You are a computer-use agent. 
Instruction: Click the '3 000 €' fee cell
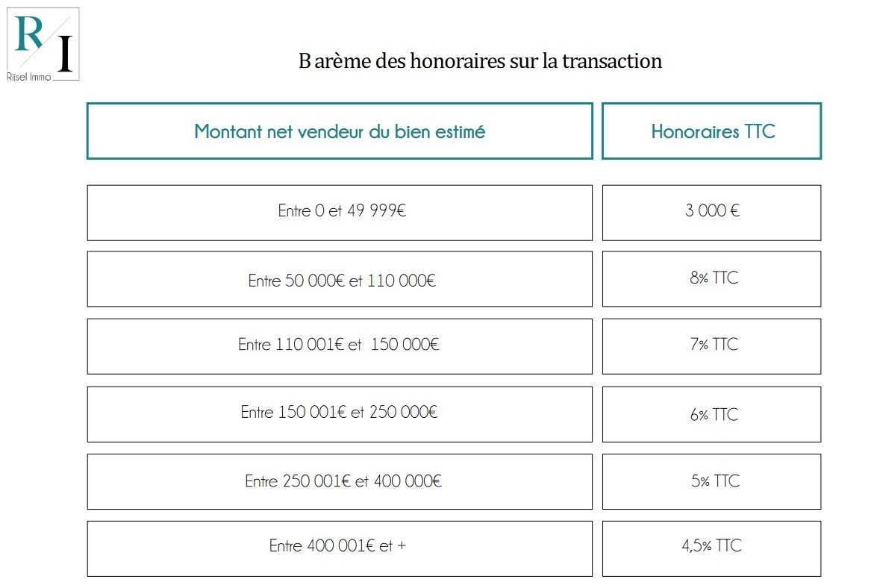(712, 213)
